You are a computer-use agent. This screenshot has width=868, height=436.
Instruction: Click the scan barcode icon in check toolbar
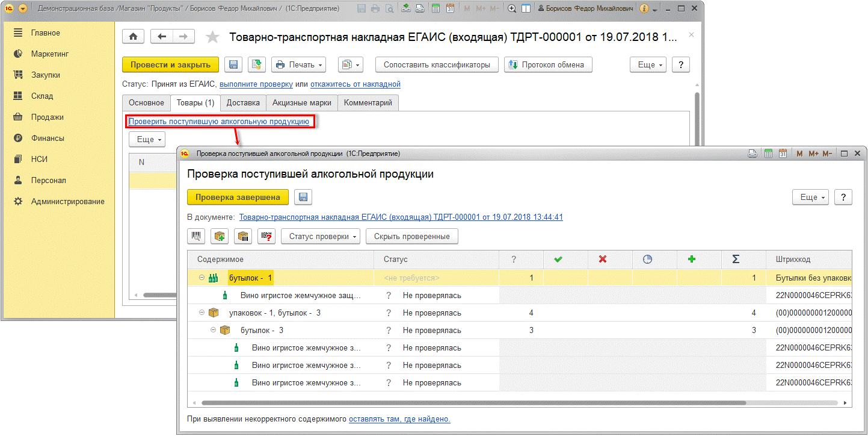coord(196,236)
